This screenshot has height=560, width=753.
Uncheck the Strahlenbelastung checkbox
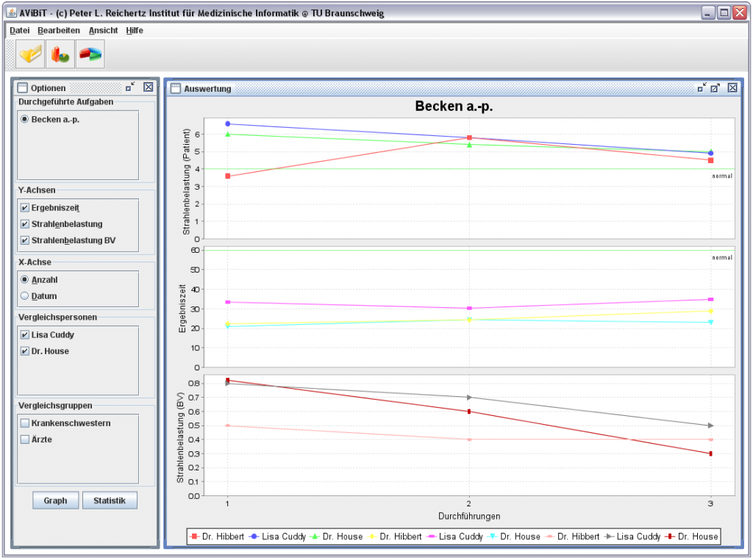pos(25,224)
